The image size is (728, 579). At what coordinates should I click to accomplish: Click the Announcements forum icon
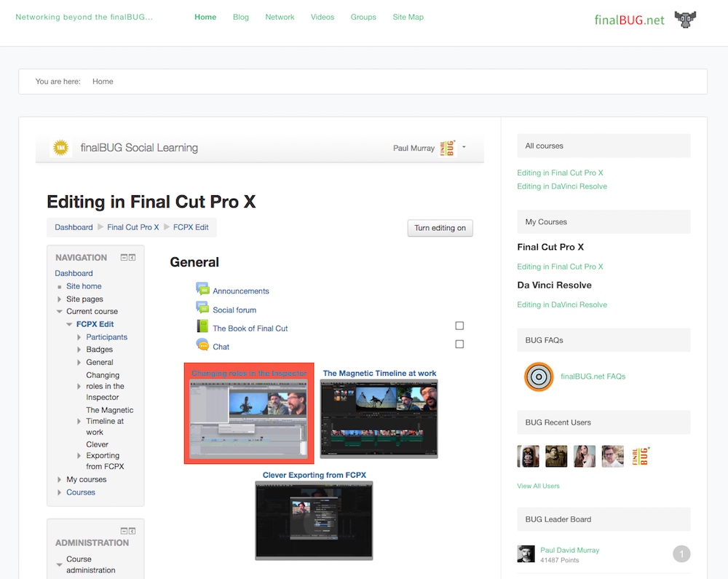[x=202, y=289]
